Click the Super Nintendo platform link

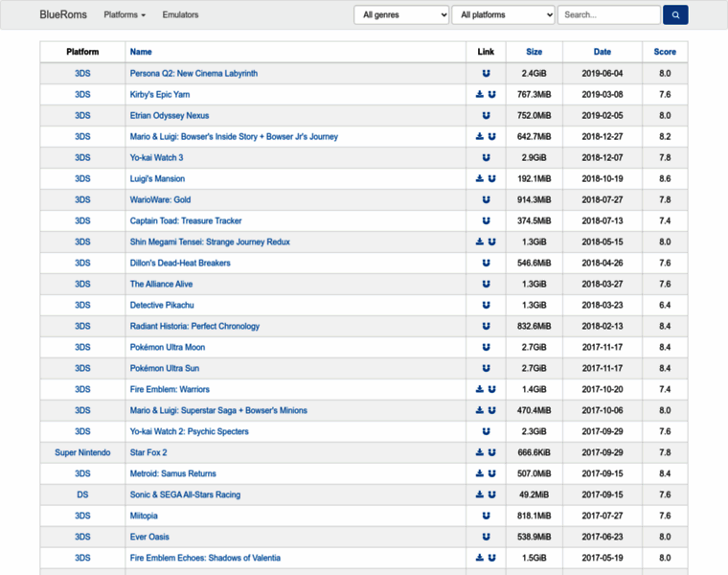[82, 452]
